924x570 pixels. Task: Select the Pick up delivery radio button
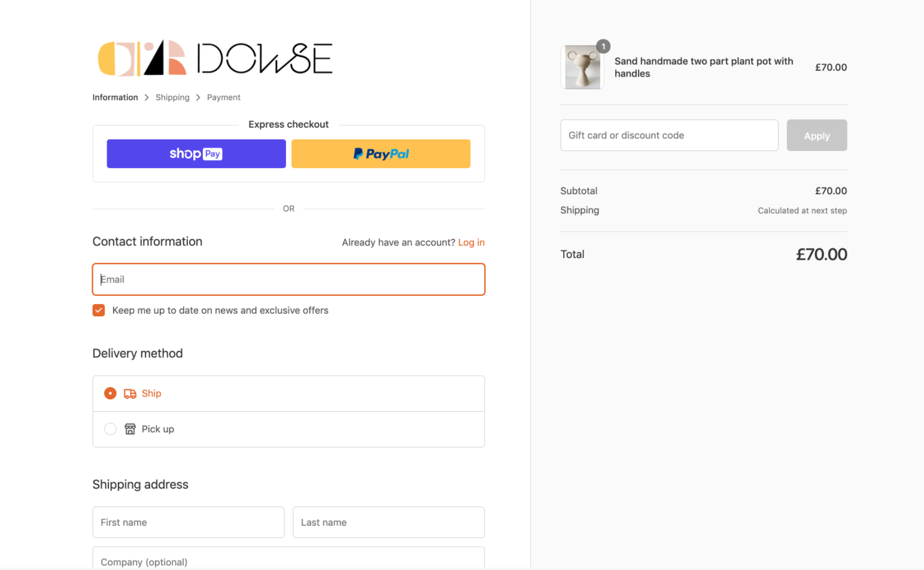tap(110, 429)
